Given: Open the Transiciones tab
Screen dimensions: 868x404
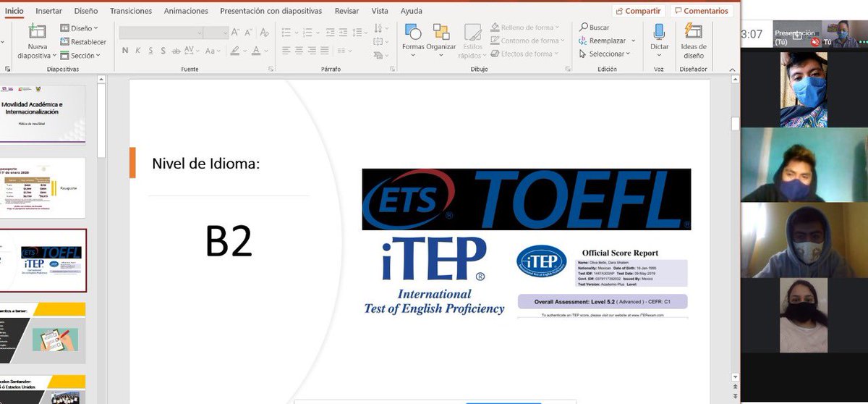Looking at the screenshot, I should tap(131, 11).
